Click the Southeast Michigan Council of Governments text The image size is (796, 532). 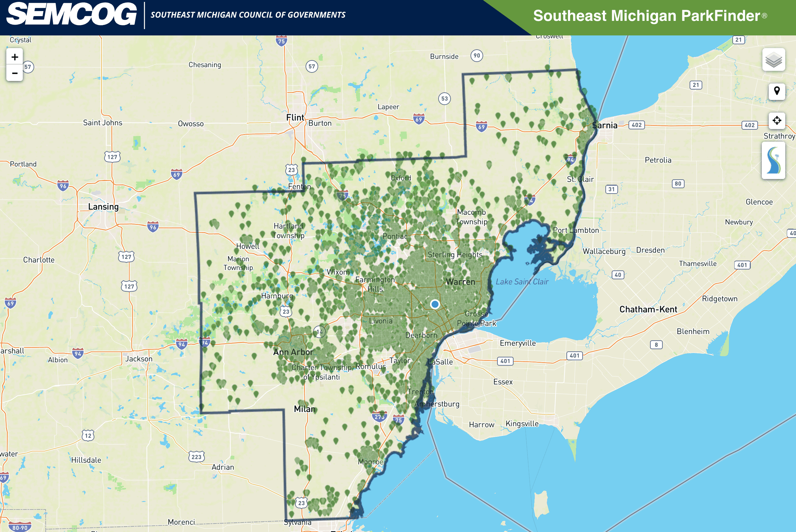[x=248, y=15]
